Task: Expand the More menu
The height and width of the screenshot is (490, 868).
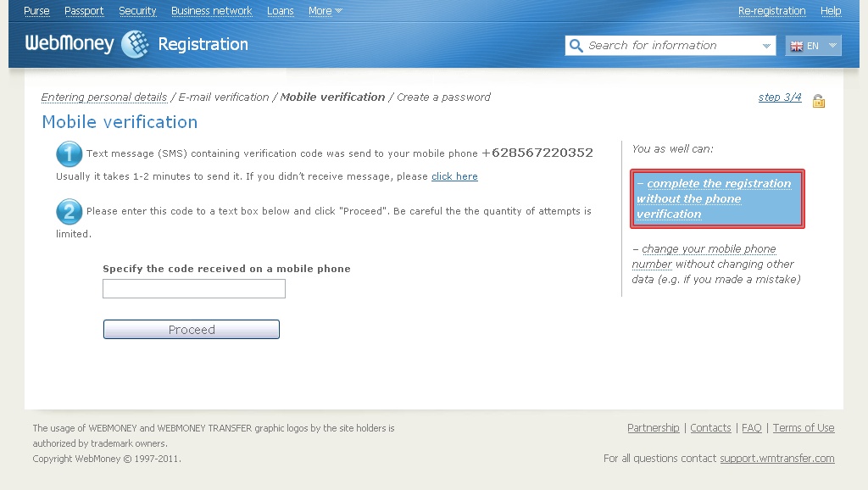Action: click(x=325, y=10)
